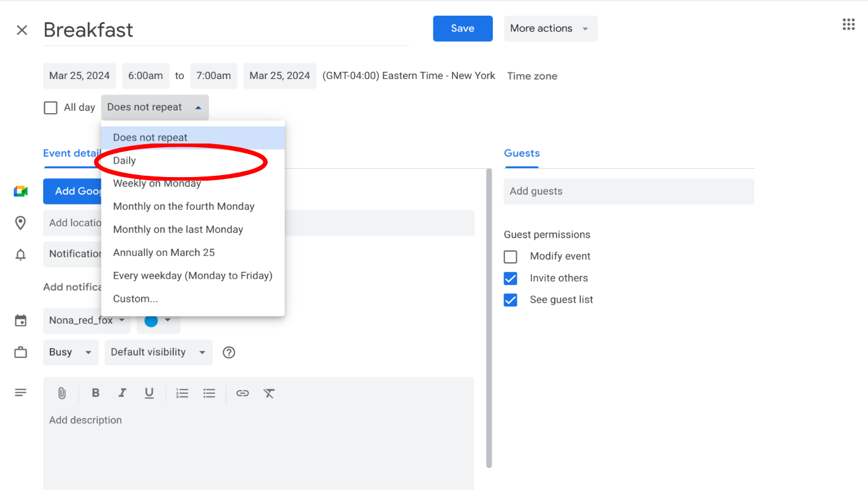This screenshot has width=868, height=490.
Task: Click the Add guests field
Action: tap(629, 192)
